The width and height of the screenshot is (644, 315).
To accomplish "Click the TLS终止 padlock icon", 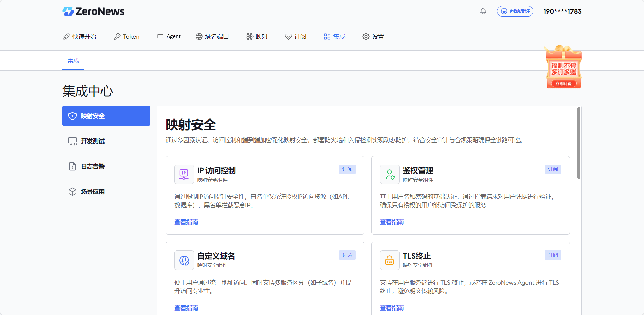I will click(389, 260).
